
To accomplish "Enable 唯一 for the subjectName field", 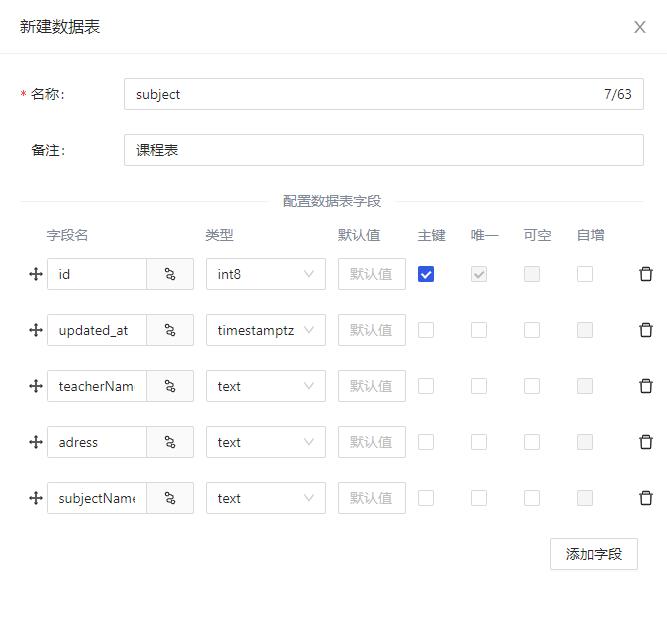I will [479, 498].
